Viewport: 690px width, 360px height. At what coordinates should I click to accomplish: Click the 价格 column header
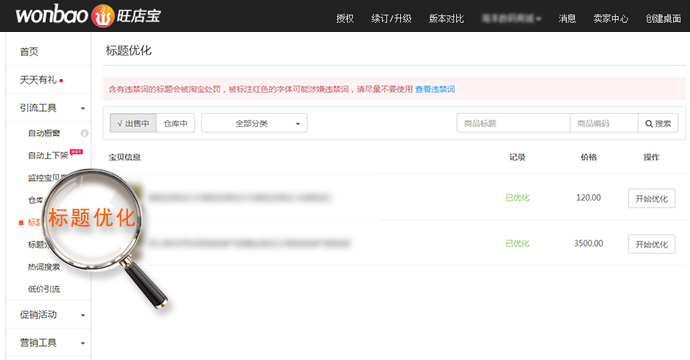[589, 157]
